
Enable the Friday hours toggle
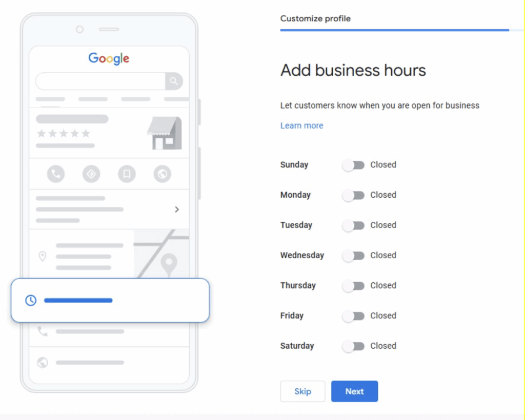(x=353, y=316)
